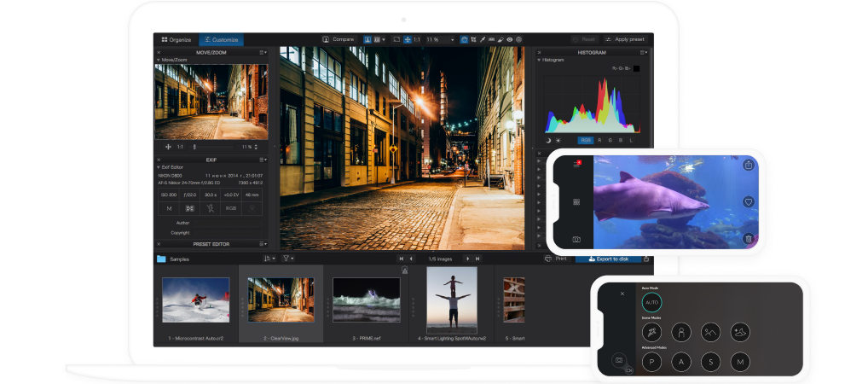Click the pan arrows icon below navigator
The height and width of the screenshot is (384, 868).
(x=168, y=147)
